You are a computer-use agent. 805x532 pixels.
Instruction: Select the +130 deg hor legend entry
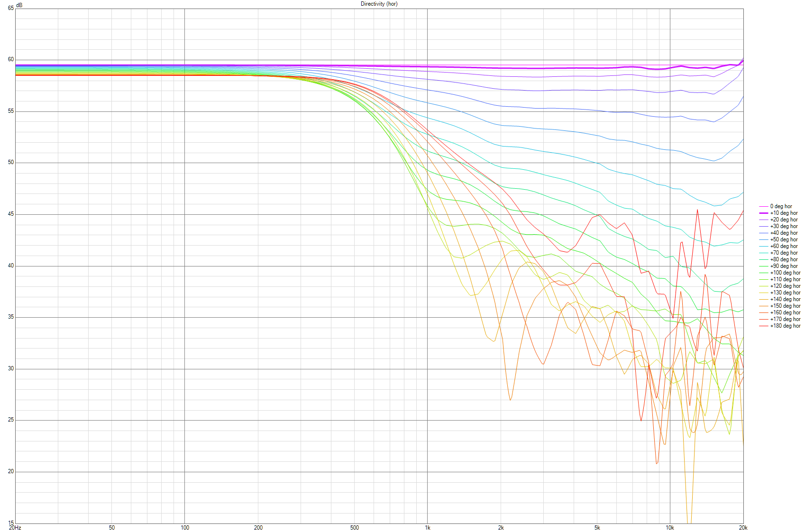point(780,293)
